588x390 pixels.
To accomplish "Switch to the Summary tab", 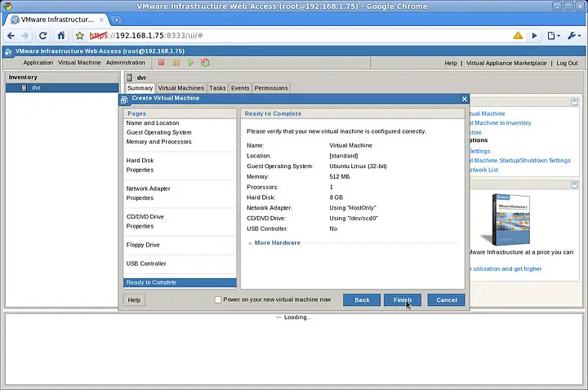I will (140, 88).
